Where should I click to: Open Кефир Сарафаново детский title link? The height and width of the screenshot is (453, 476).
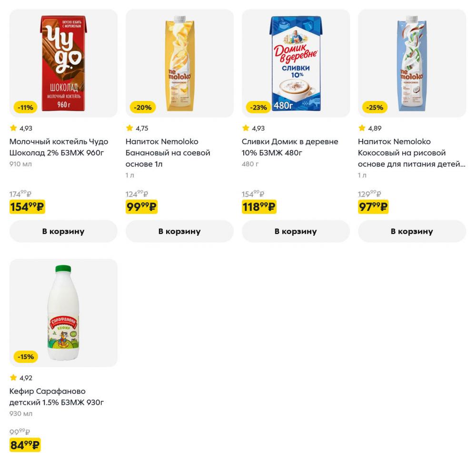click(57, 397)
